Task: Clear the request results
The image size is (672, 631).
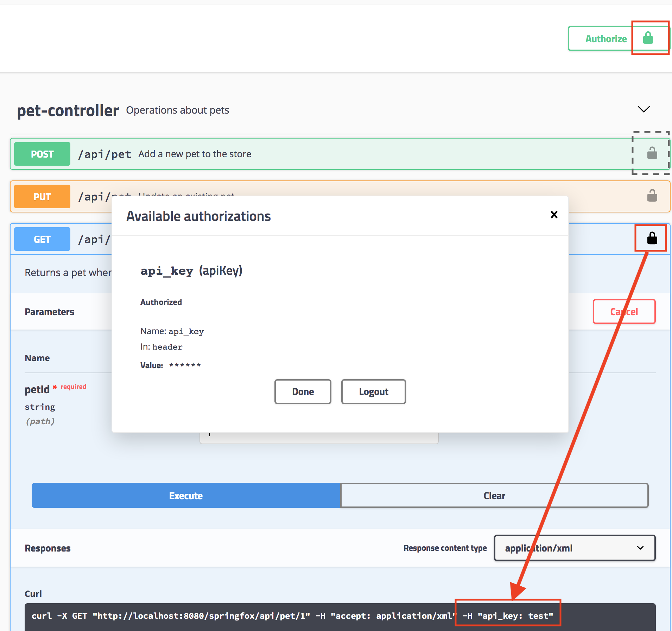Action: pyautogui.click(x=494, y=495)
